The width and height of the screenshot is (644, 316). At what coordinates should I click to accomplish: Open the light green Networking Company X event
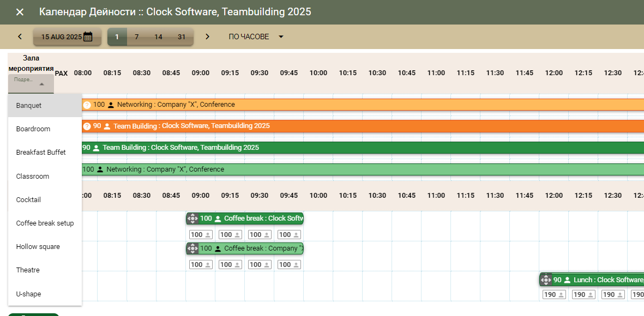tap(363, 169)
